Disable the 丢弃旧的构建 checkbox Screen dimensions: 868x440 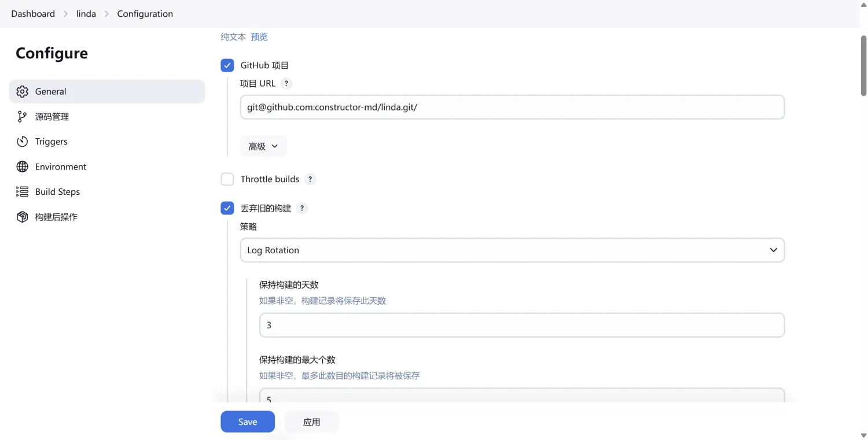coord(227,208)
